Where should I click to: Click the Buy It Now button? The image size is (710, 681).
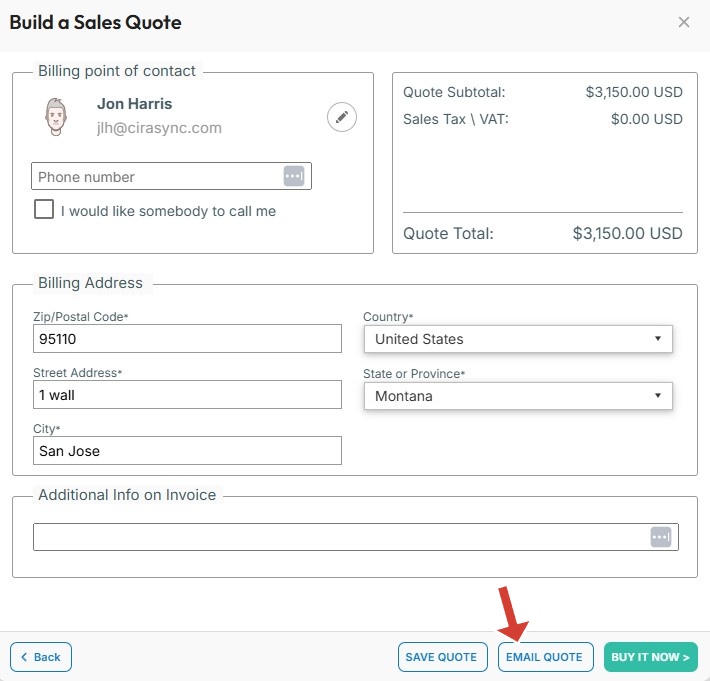pyautogui.click(x=650, y=657)
